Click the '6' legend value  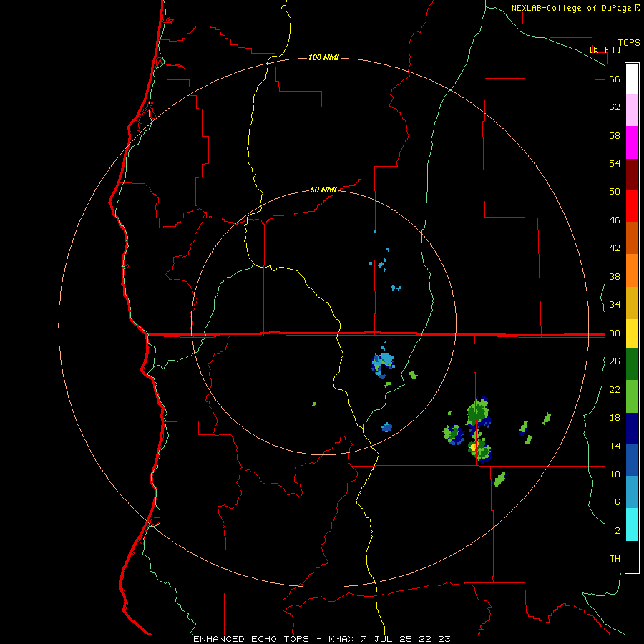coord(618,502)
